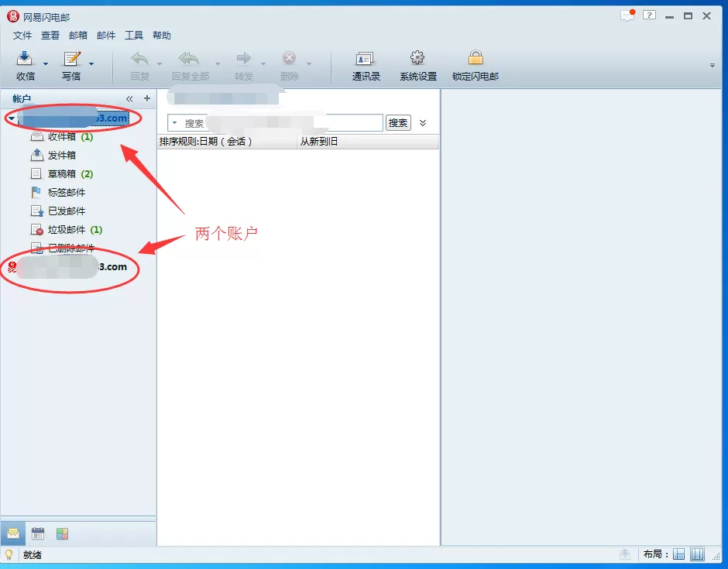Image resolution: width=728 pixels, height=569 pixels.
Task: Collapse the 帐户 sidebar panel
Action: click(129, 99)
